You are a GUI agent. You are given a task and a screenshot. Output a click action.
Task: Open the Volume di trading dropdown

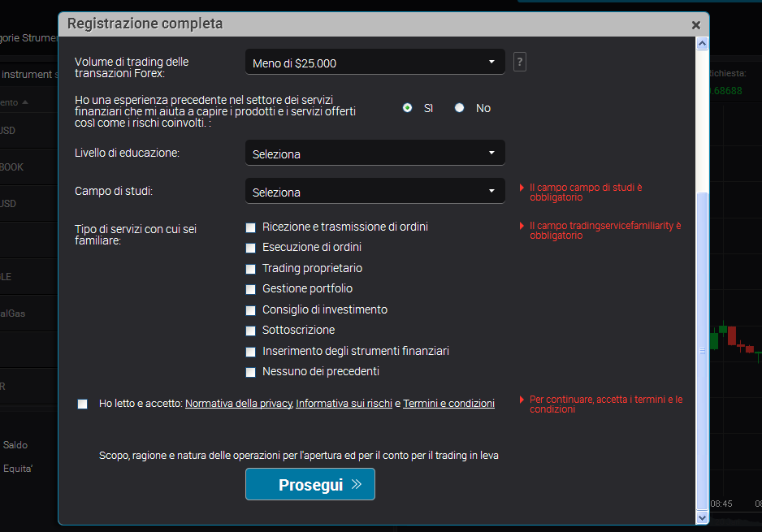click(x=375, y=63)
